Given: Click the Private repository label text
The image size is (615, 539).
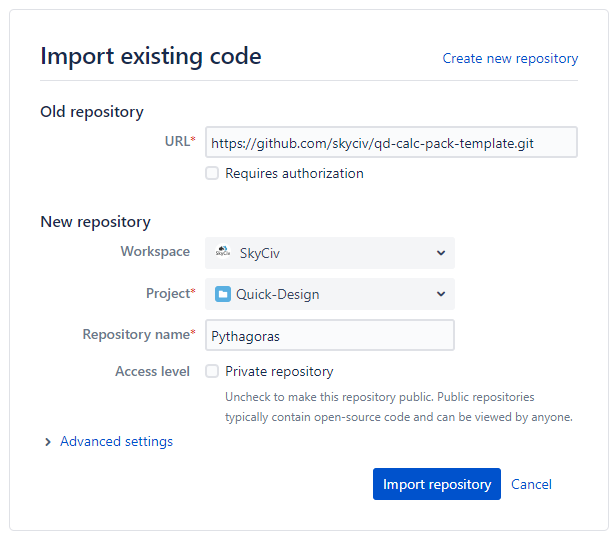Looking at the screenshot, I should (x=279, y=371).
